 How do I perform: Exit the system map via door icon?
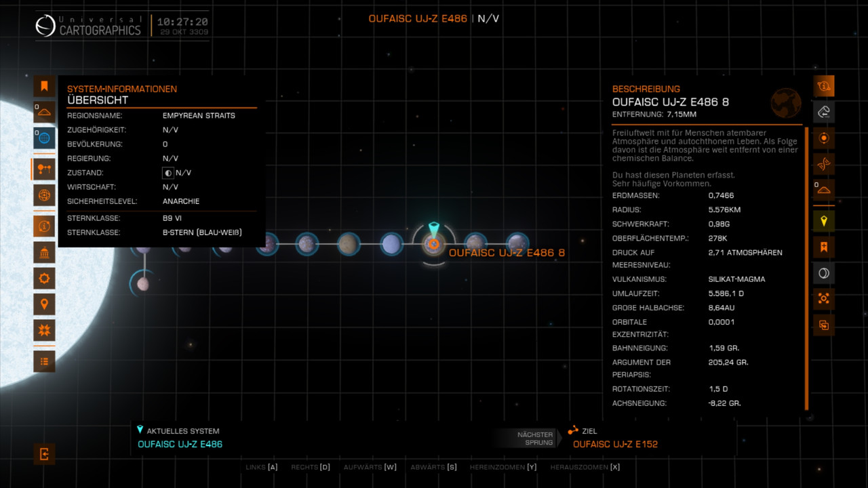pos(44,453)
